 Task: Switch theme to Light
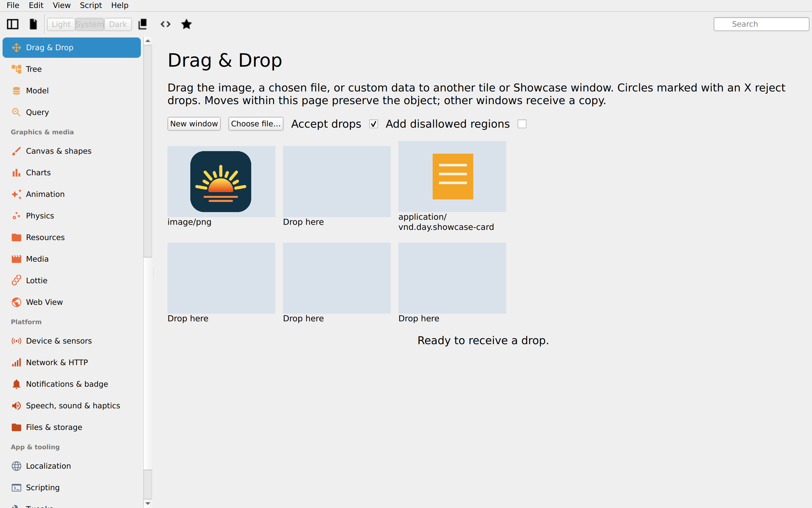click(61, 24)
